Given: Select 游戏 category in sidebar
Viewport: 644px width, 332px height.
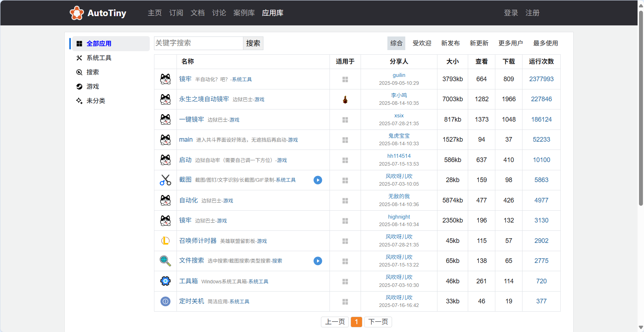Looking at the screenshot, I should (x=93, y=87).
